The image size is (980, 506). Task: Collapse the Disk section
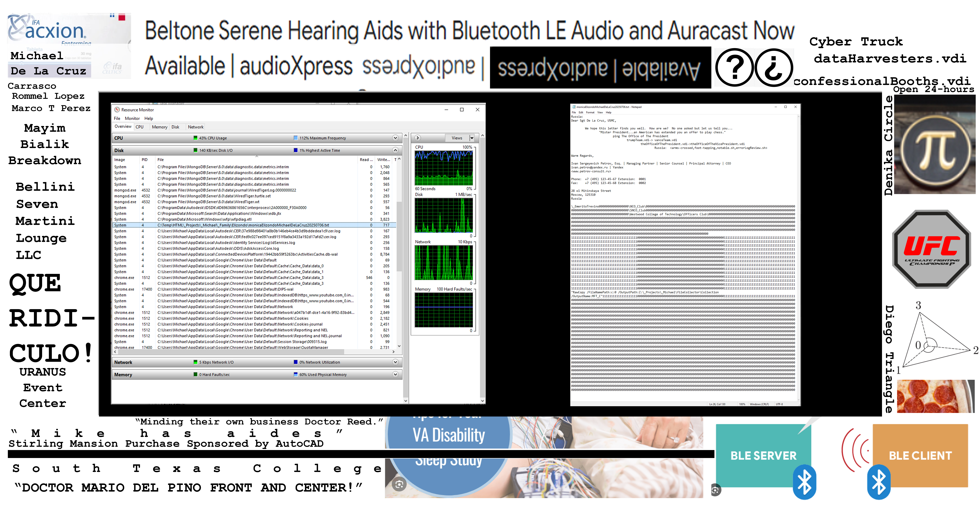[395, 150]
